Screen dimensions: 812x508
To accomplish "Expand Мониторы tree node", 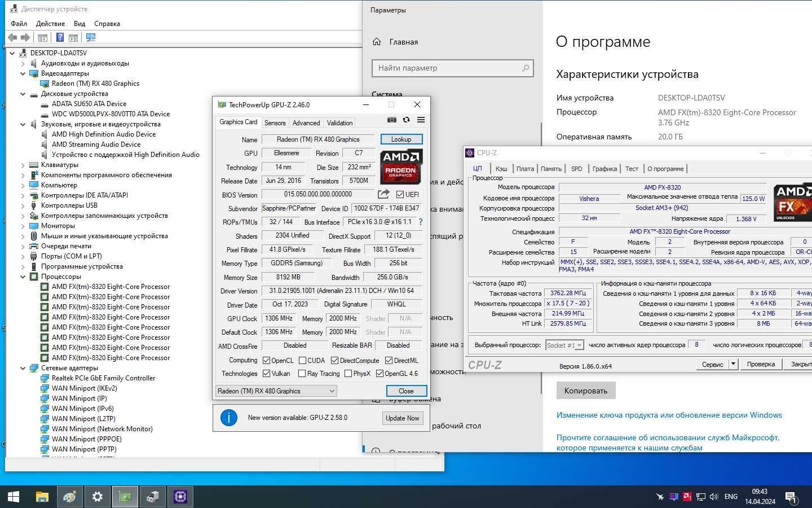I will coord(23,226).
